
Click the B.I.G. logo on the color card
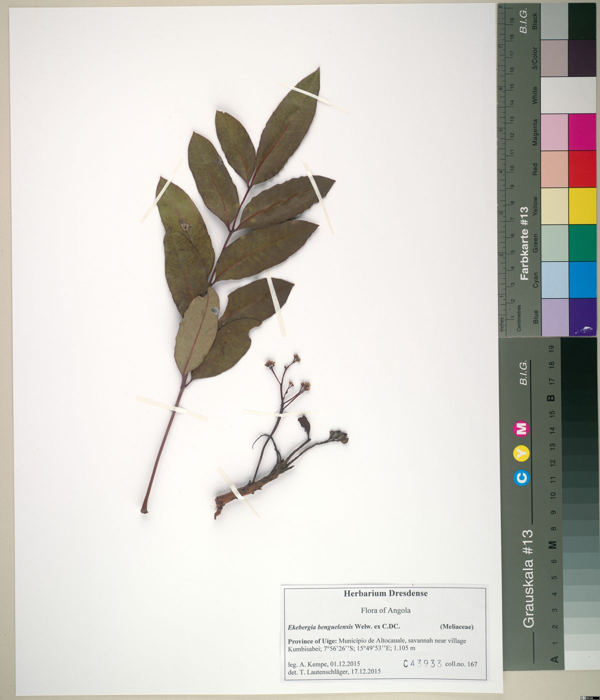coord(523,22)
